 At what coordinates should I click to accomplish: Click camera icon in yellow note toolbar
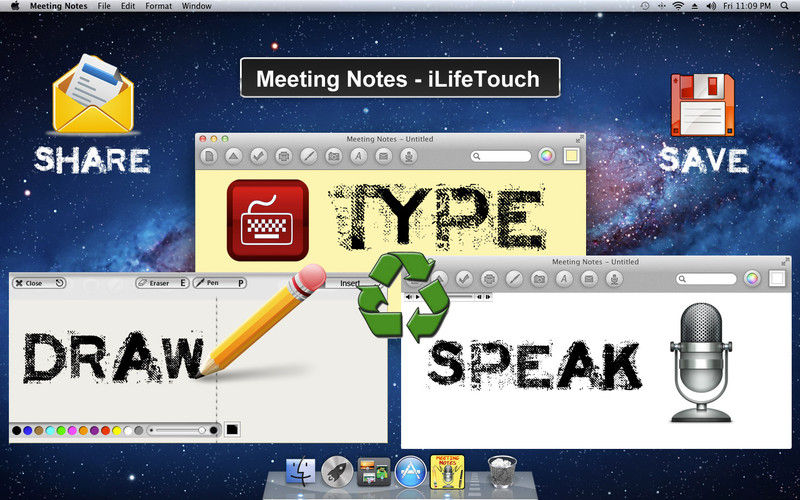(x=334, y=156)
